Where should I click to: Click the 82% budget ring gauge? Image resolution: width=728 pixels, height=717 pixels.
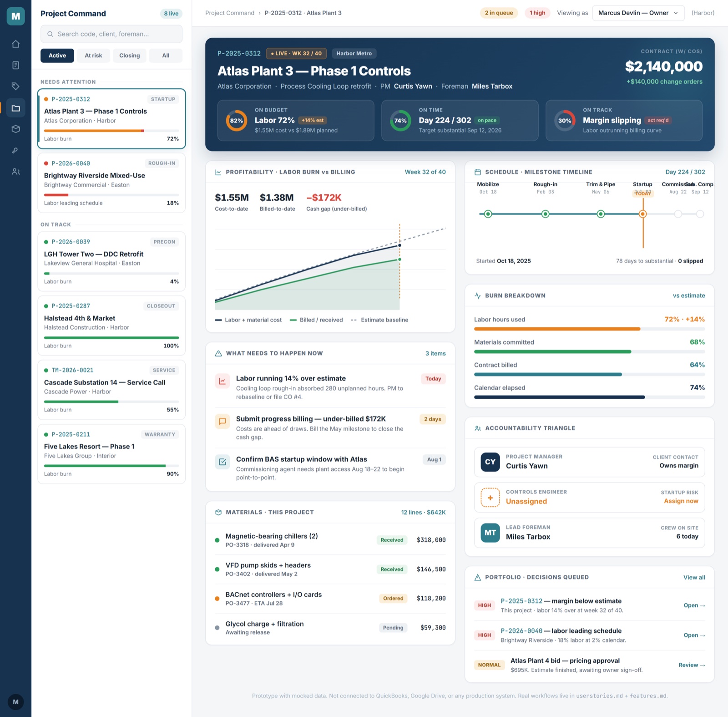[x=237, y=121]
